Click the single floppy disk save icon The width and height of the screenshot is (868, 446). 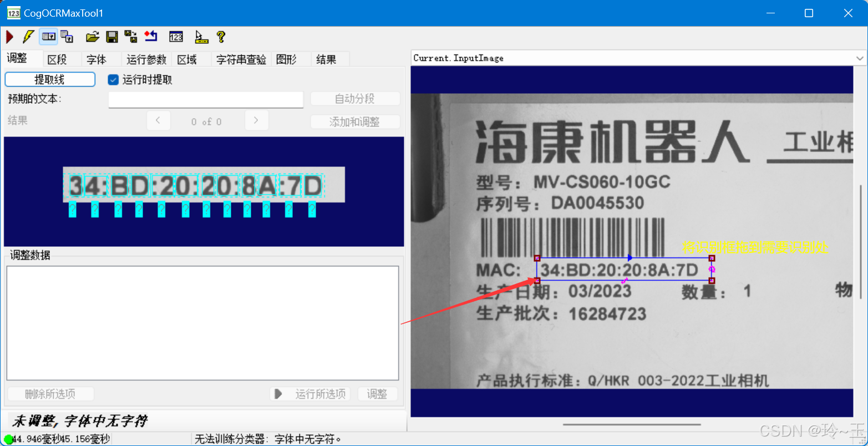click(x=111, y=37)
